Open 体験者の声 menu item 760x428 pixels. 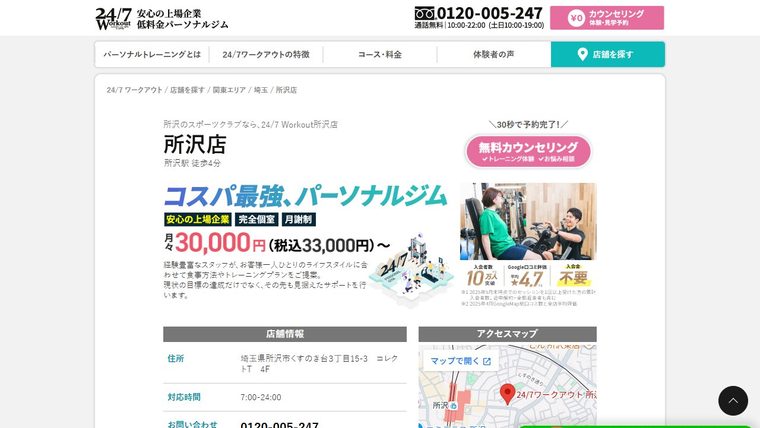pos(494,54)
